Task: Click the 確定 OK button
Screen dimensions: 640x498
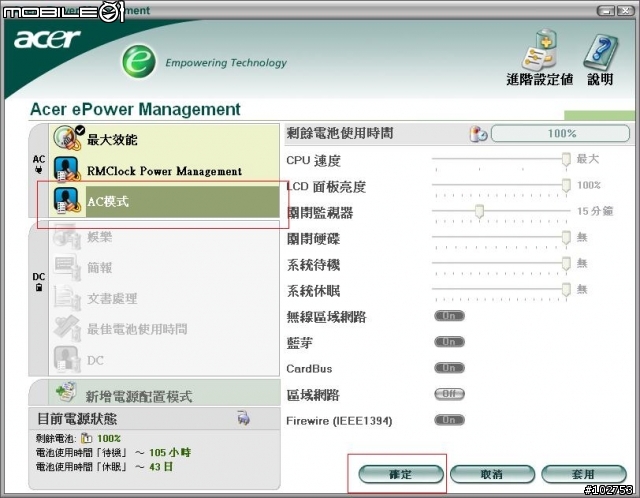Action: pos(401,474)
